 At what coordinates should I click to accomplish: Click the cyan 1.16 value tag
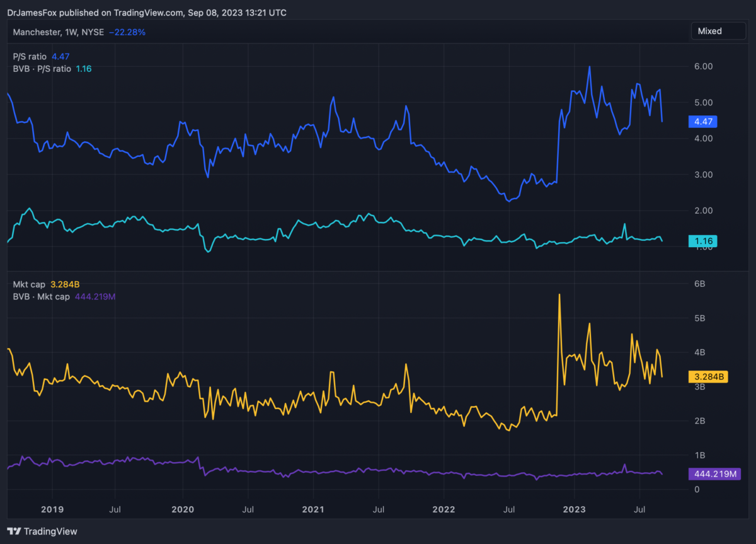[702, 241]
